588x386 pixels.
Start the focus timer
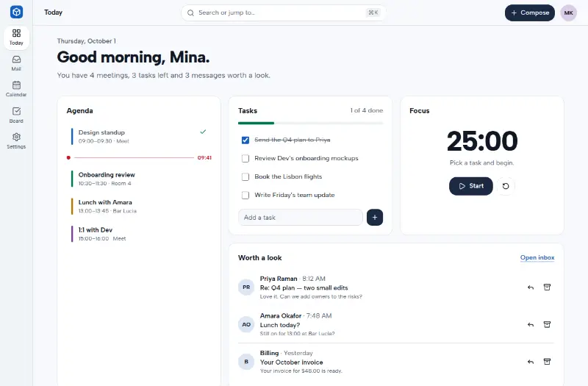click(471, 186)
